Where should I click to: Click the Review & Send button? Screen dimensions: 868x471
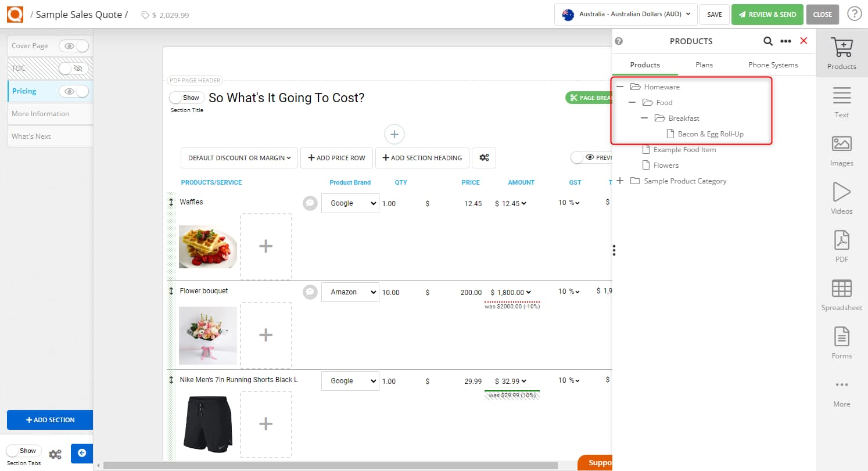pyautogui.click(x=767, y=15)
